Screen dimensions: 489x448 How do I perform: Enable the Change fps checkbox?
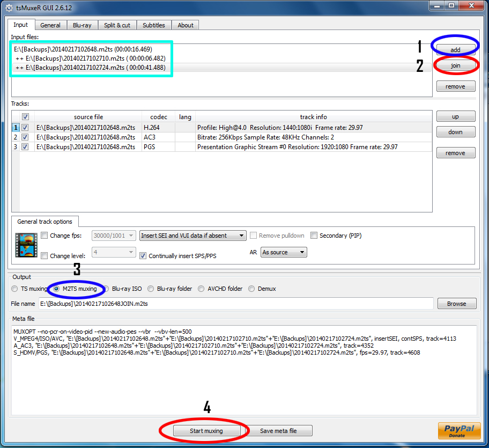coord(45,236)
